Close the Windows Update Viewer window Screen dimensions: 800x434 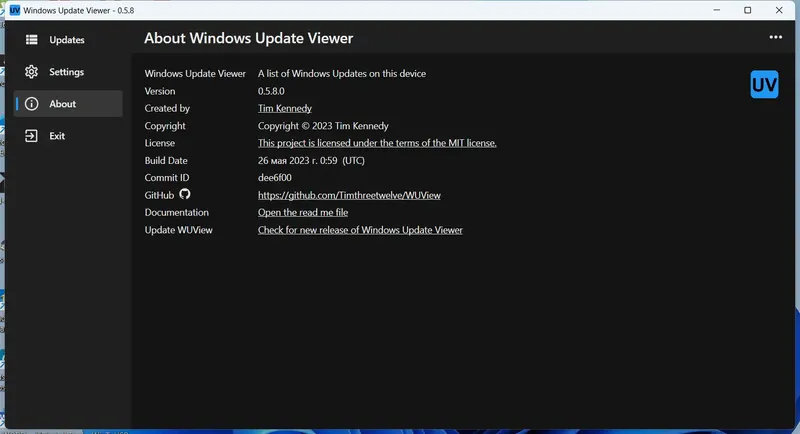pyautogui.click(x=779, y=10)
